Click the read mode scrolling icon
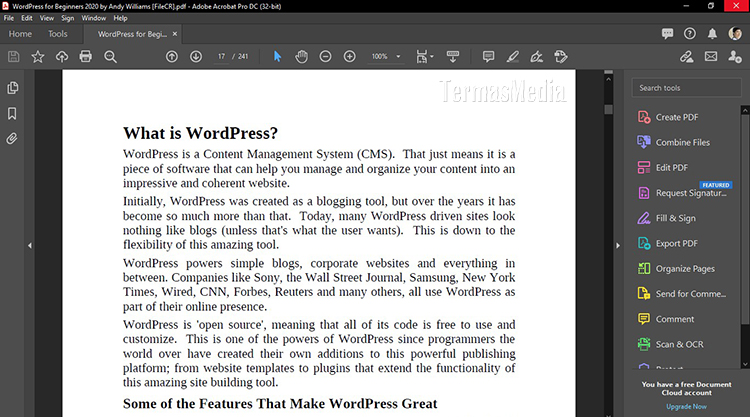The image size is (750, 417). click(x=452, y=57)
